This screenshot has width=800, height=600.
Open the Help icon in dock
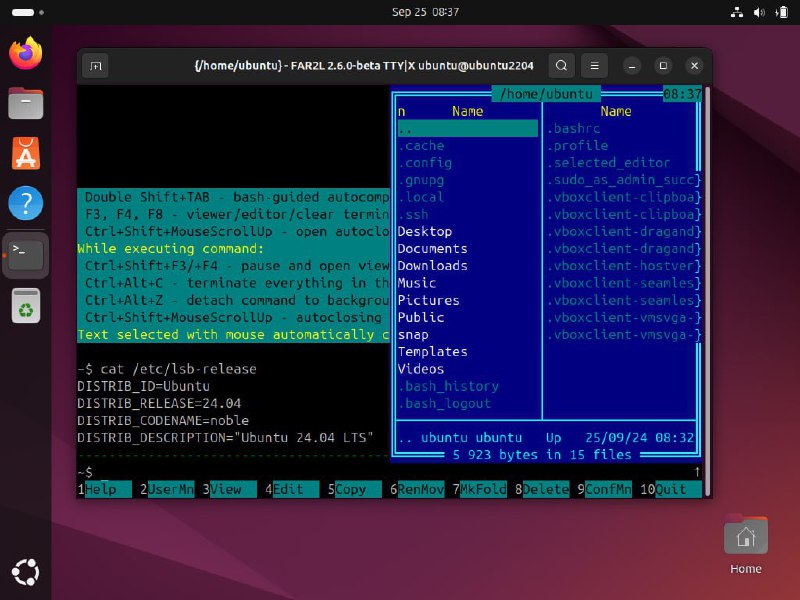coord(26,203)
